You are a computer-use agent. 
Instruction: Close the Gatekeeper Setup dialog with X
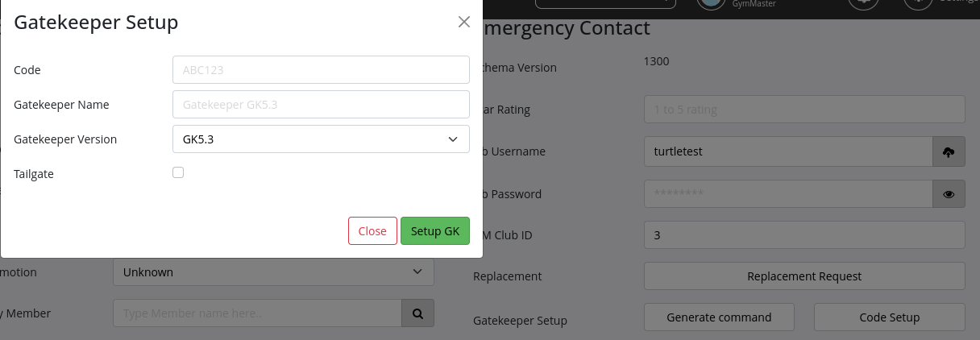(463, 22)
